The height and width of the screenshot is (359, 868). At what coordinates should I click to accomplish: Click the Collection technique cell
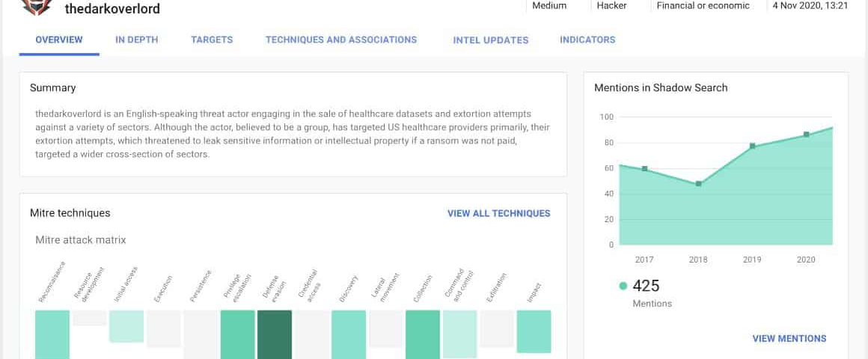coord(423,334)
